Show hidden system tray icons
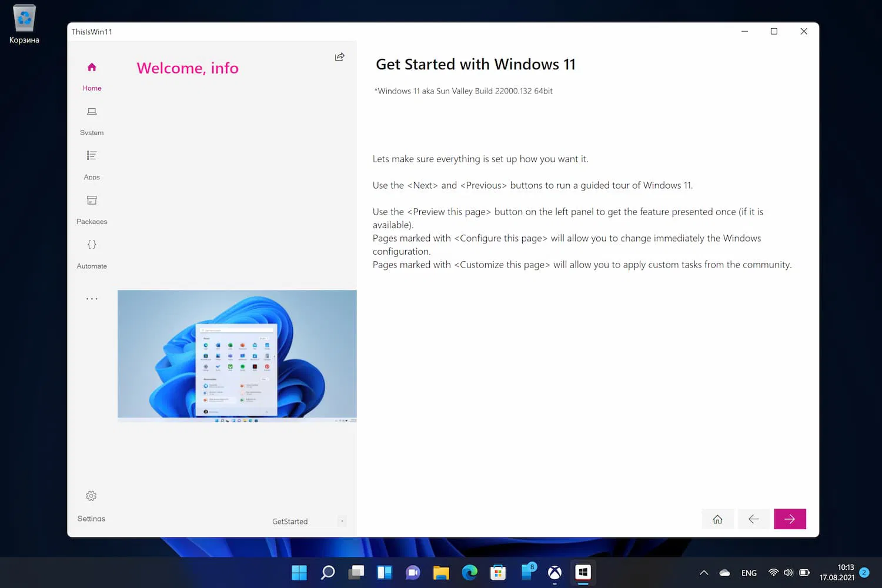This screenshot has height=588, width=882. pos(704,573)
